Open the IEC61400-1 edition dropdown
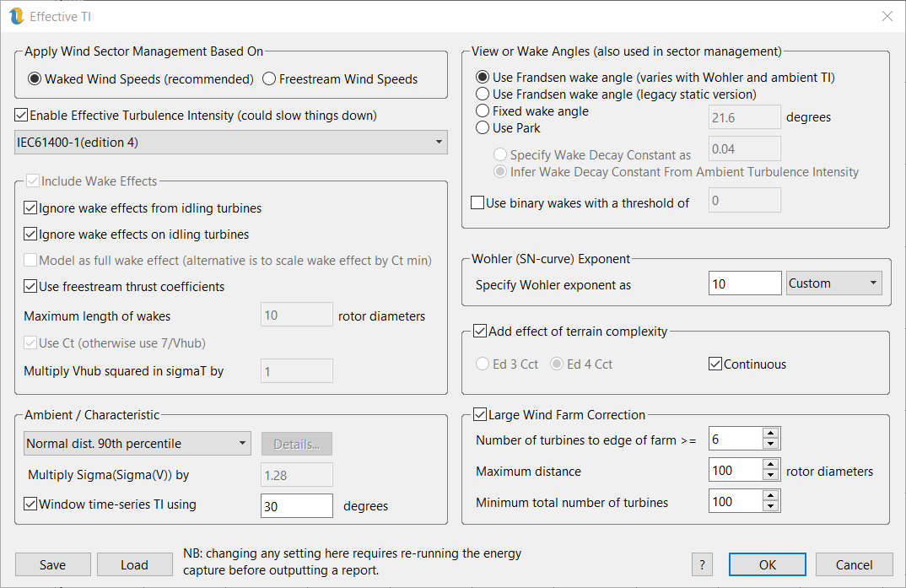 [230, 143]
